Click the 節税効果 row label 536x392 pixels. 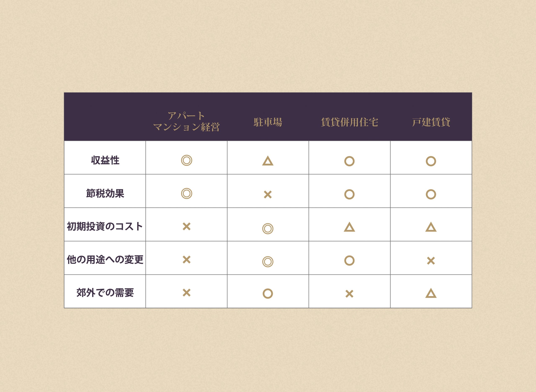coord(105,193)
